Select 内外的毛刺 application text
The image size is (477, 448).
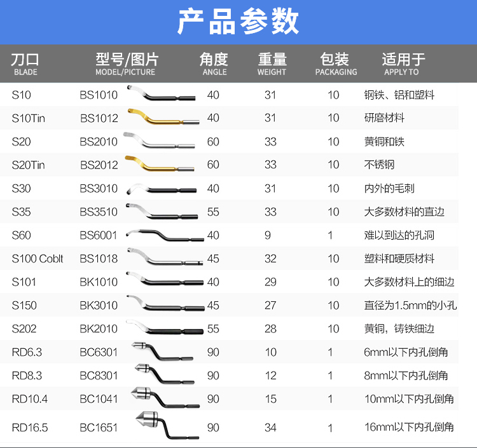389,189
